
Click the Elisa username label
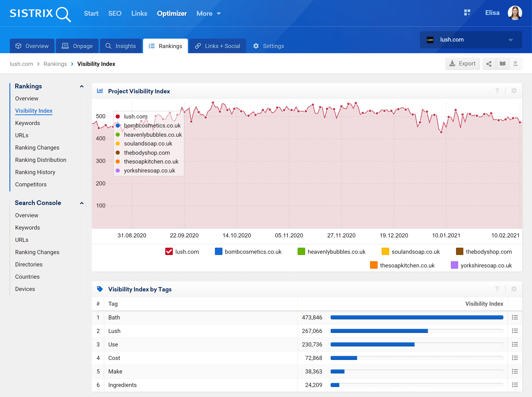pos(492,13)
